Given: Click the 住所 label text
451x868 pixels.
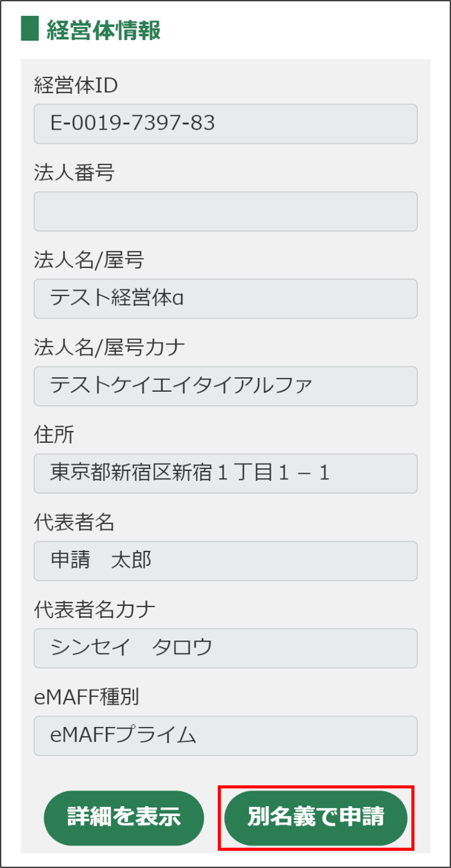Looking at the screenshot, I should click(54, 435).
